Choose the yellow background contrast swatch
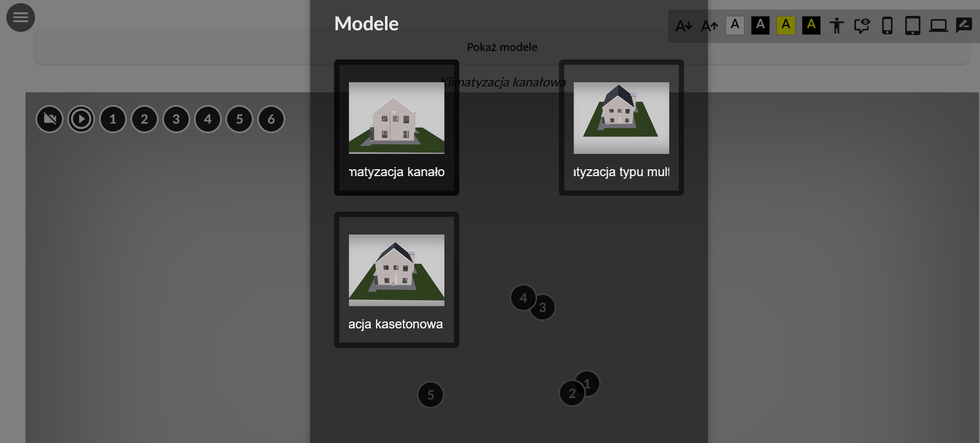This screenshot has width=980, height=443. 786,25
